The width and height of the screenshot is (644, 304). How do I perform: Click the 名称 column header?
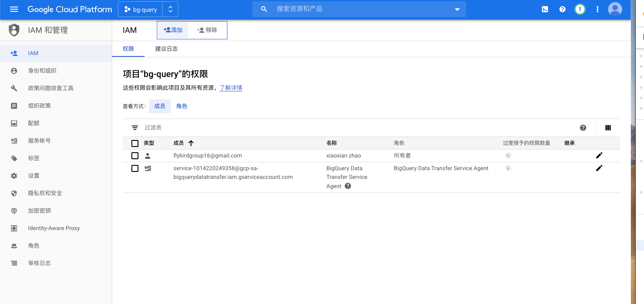pyautogui.click(x=332, y=143)
